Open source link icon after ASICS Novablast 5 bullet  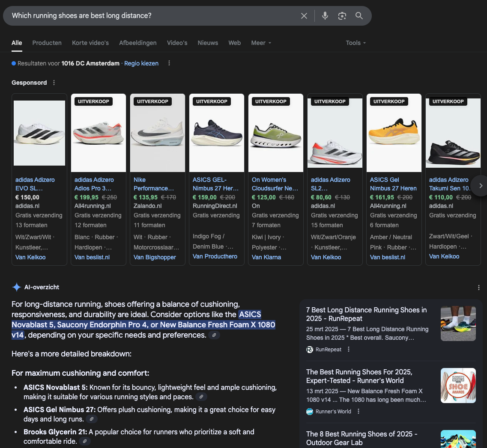tap(201, 397)
